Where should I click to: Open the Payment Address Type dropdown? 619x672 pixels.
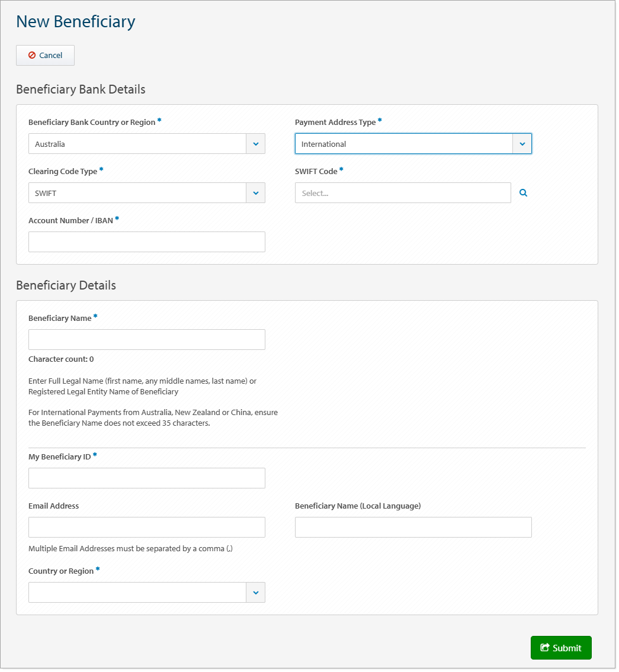[x=522, y=144]
